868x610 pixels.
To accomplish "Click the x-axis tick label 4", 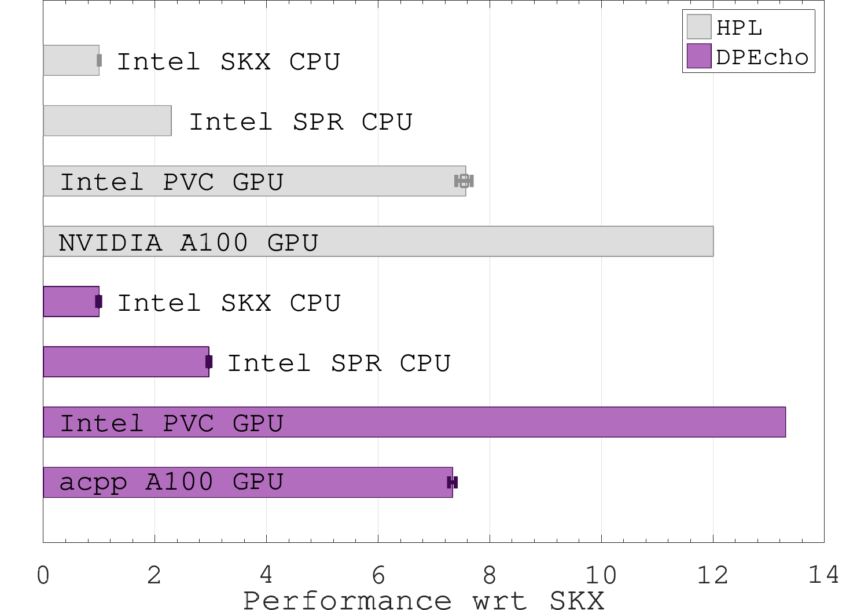I will tap(266, 575).
